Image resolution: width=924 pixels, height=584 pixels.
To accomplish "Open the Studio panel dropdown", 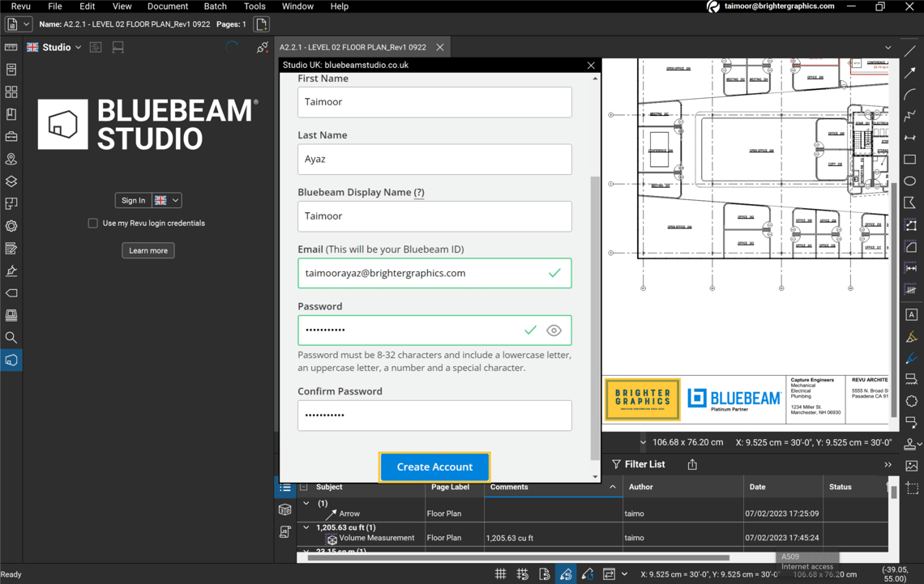I will [78, 47].
